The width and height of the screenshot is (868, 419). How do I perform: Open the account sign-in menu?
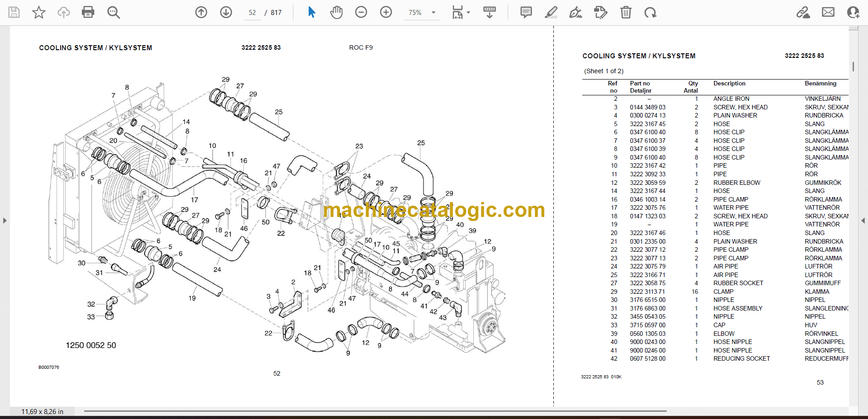click(x=853, y=12)
